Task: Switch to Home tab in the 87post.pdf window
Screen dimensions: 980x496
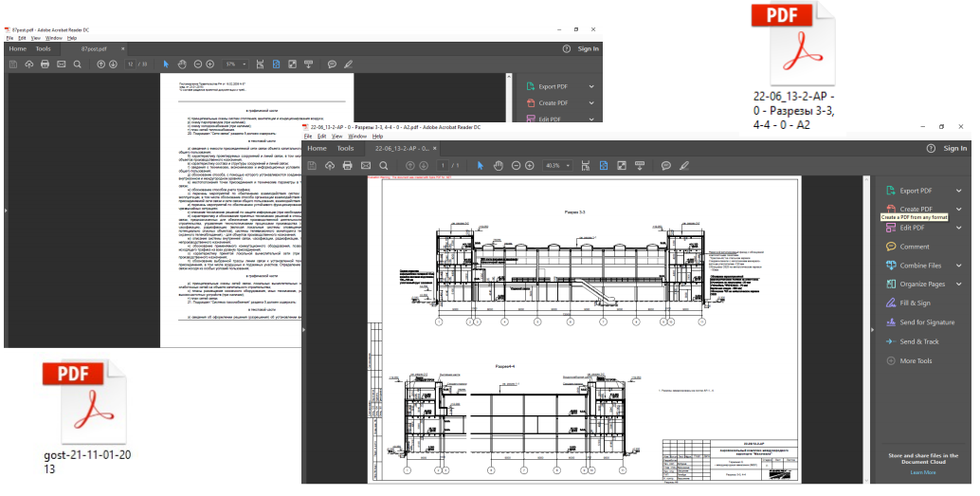Action: 17,48
